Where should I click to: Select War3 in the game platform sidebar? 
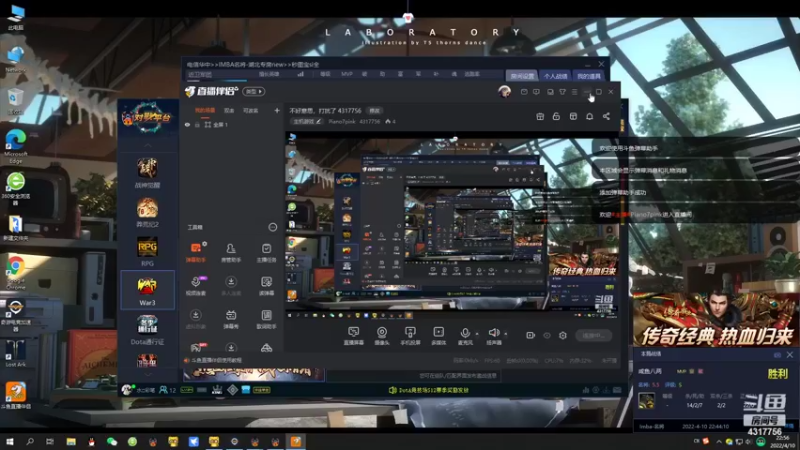[x=147, y=290]
